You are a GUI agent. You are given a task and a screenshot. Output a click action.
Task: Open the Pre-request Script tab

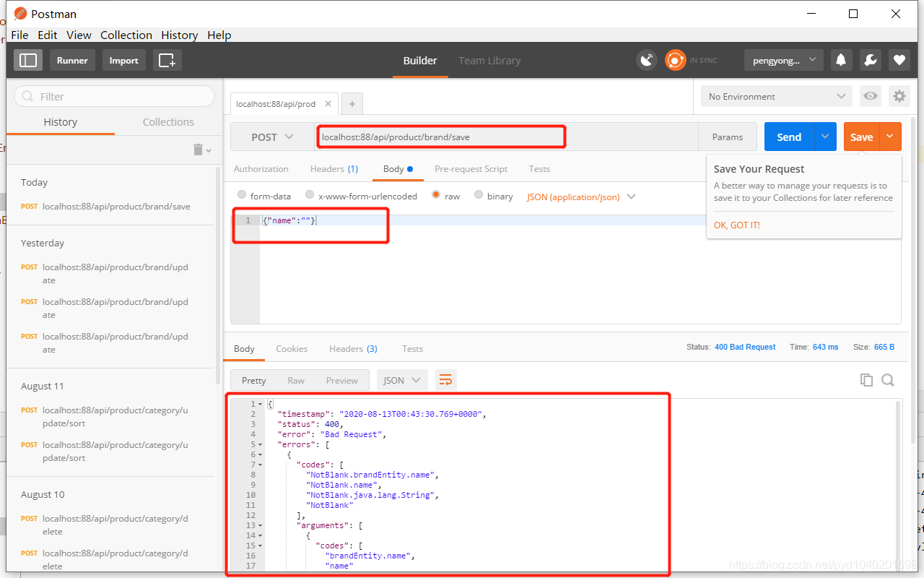471,168
